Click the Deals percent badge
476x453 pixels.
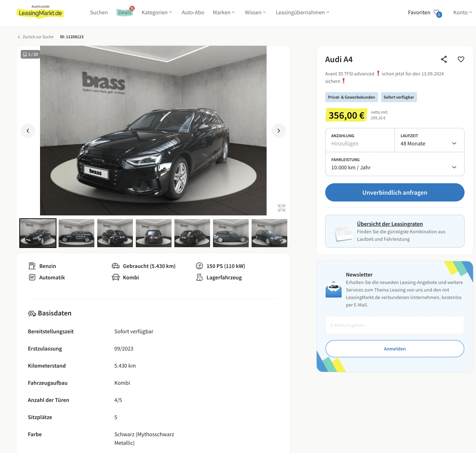[132, 8]
